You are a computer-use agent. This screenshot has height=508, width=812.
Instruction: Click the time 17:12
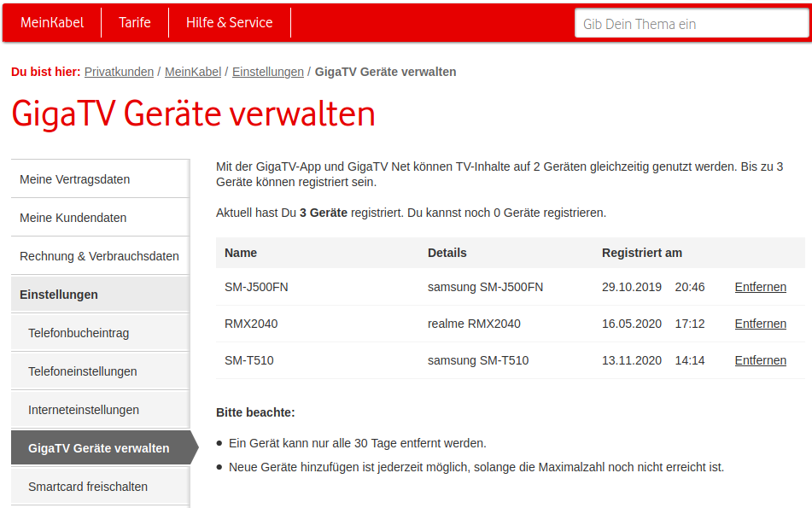pos(690,324)
